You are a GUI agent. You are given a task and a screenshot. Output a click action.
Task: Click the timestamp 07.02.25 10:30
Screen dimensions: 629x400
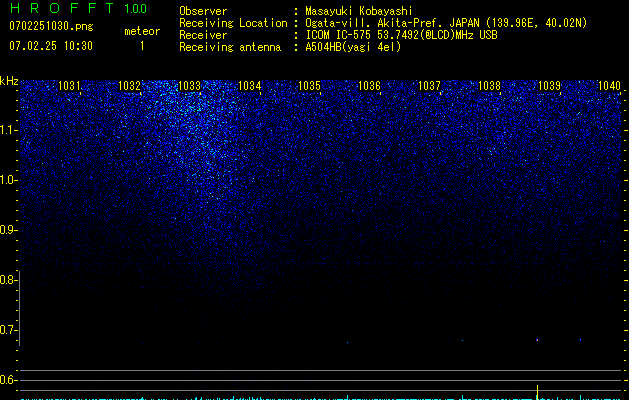pos(51,46)
